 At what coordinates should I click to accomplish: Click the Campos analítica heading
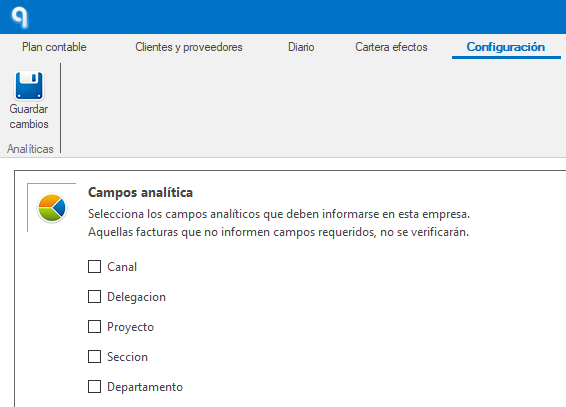pyautogui.click(x=140, y=192)
